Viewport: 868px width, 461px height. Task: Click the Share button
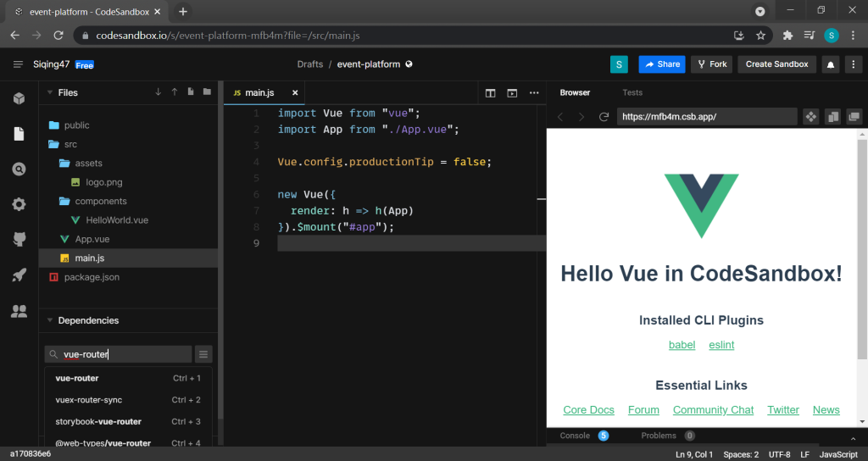(662, 64)
